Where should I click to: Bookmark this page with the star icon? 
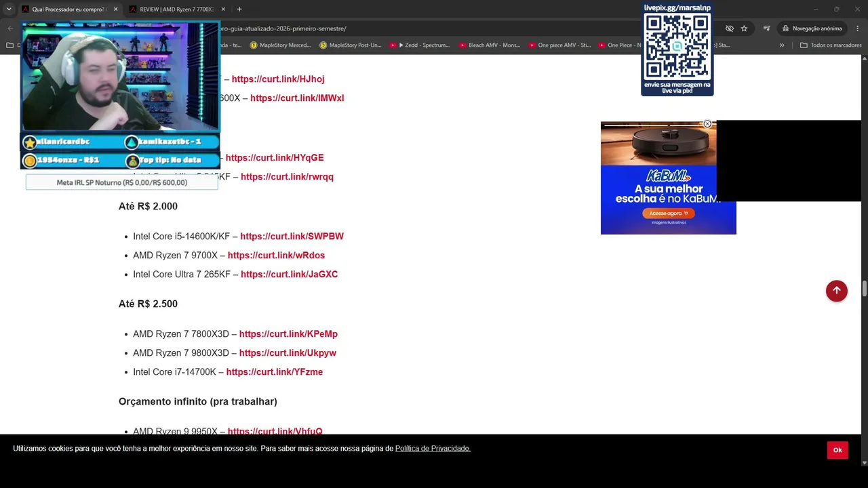click(x=744, y=28)
